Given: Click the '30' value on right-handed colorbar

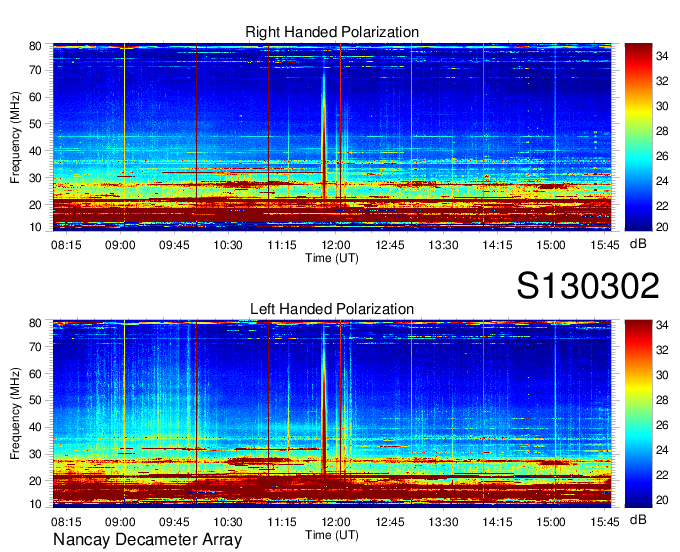Looking at the screenshot, I should click(x=662, y=106).
